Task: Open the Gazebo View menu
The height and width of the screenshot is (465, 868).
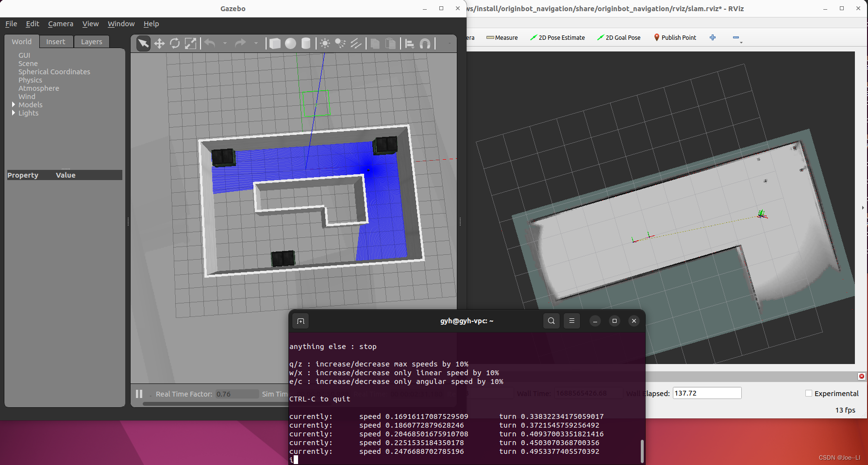Action: (90, 24)
